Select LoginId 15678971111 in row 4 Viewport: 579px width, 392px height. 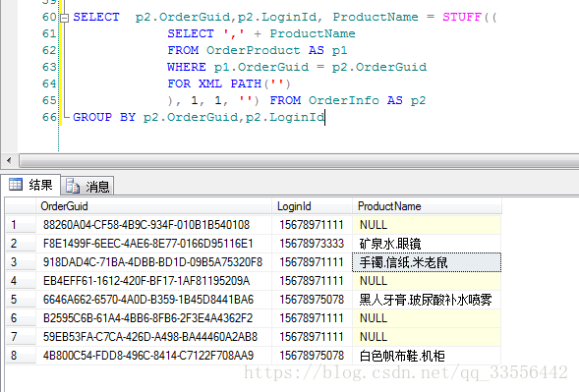tap(312, 281)
